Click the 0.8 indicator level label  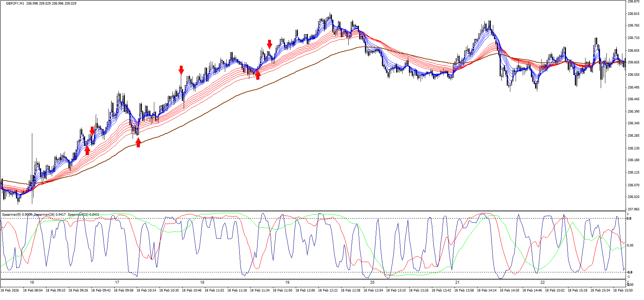629,219
